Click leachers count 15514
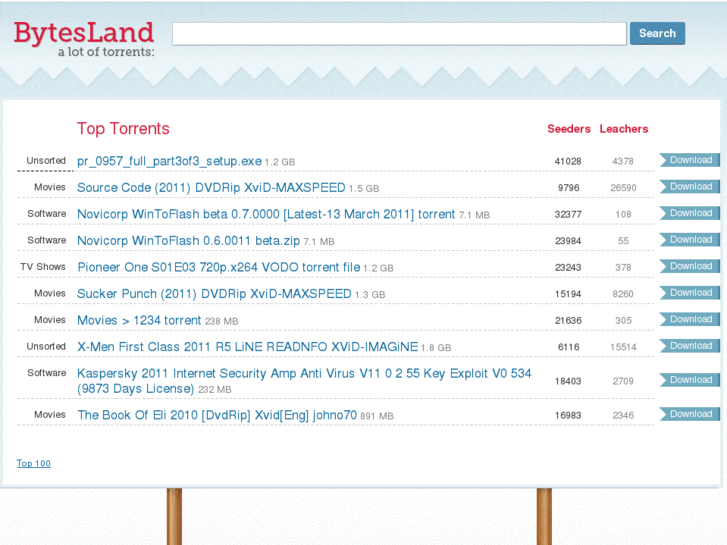The image size is (727, 545). (623, 346)
